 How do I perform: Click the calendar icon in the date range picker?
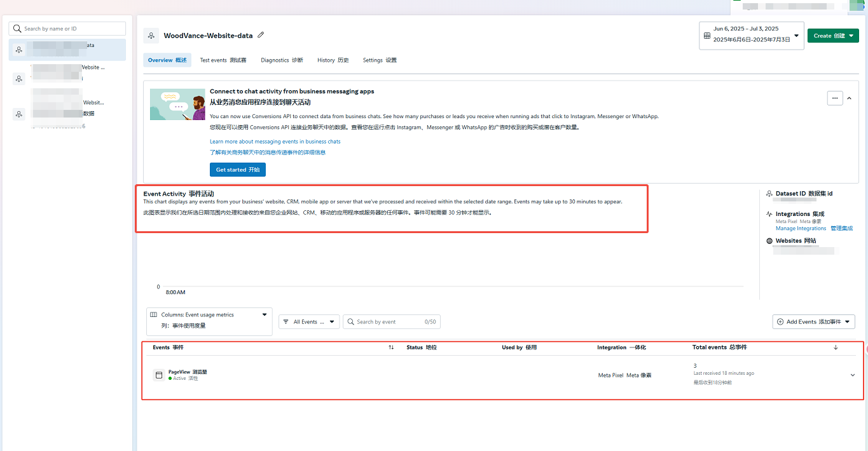707,36
